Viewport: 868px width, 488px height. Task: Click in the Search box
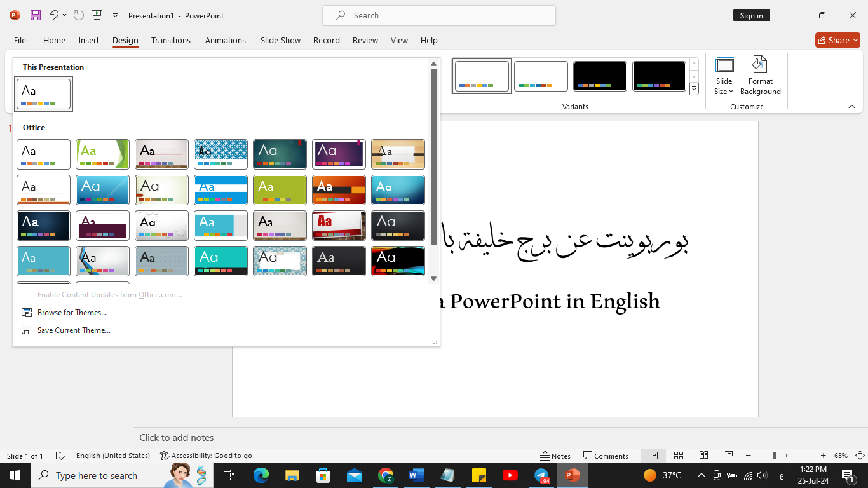pyautogui.click(x=439, y=15)
